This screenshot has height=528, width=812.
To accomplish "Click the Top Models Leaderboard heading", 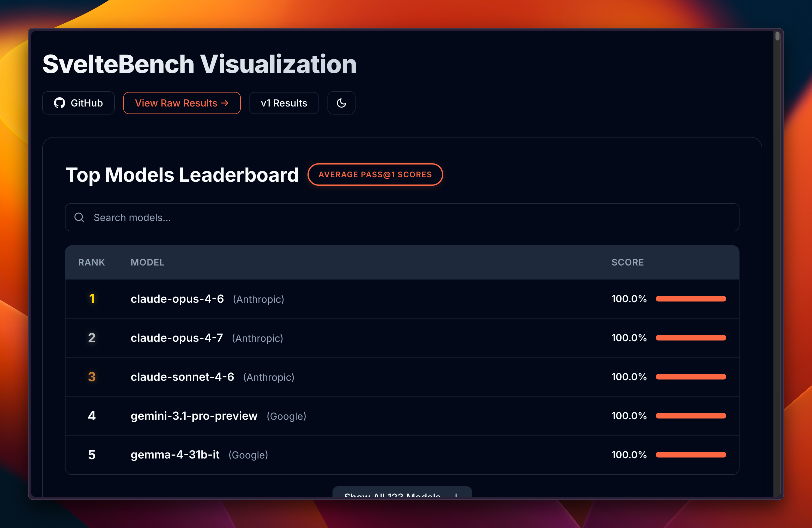I will pyautogui.click(x=182, y=175).
